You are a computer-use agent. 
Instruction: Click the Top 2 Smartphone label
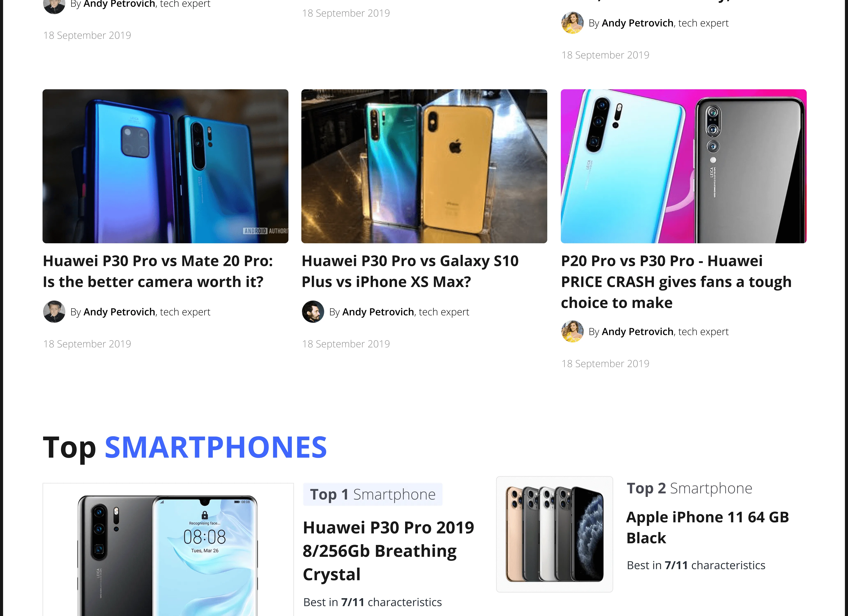coord(689,488)
